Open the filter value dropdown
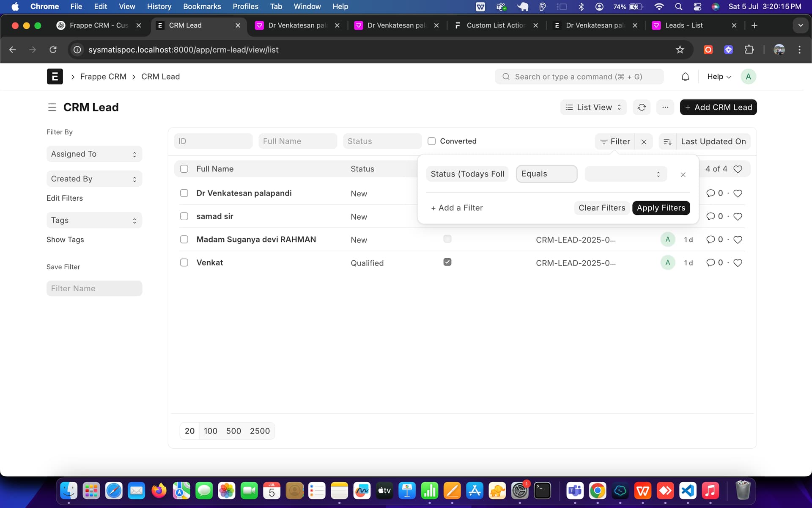This screenshot has height=508, width=812. pos(626,174)
